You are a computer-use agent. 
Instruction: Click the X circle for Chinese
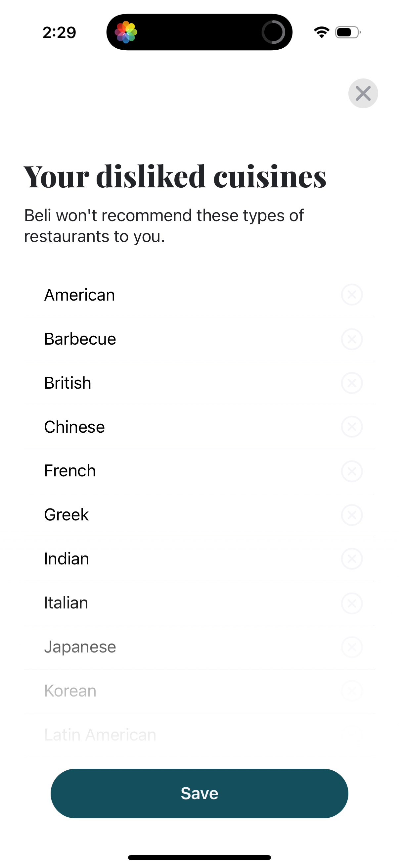coord(352,427)
